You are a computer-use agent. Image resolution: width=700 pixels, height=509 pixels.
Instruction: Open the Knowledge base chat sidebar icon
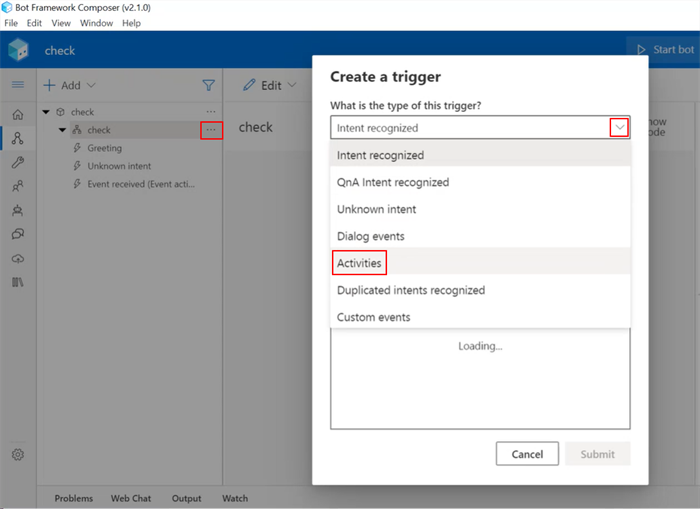tap(18, 234)
